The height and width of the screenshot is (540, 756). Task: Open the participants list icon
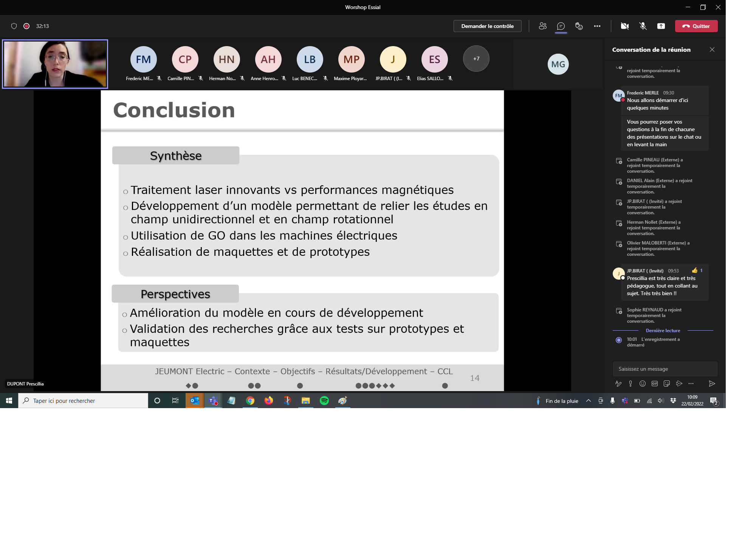coord(543,26)
